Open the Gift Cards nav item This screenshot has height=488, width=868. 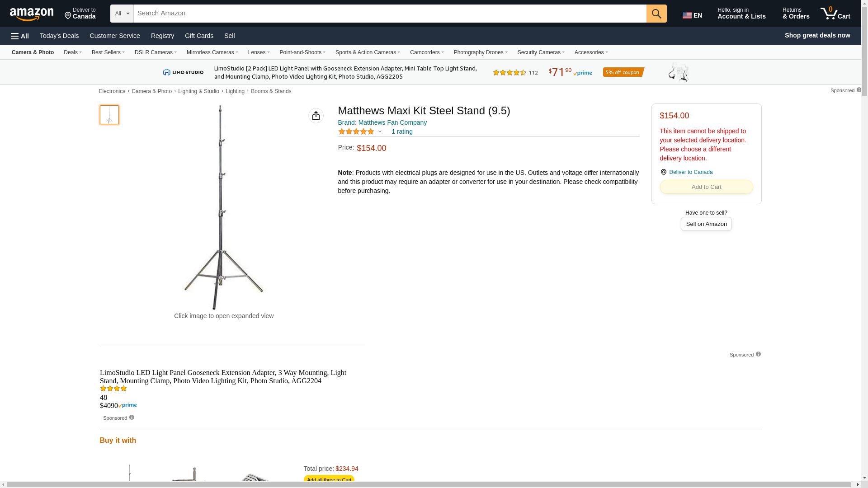199,36
